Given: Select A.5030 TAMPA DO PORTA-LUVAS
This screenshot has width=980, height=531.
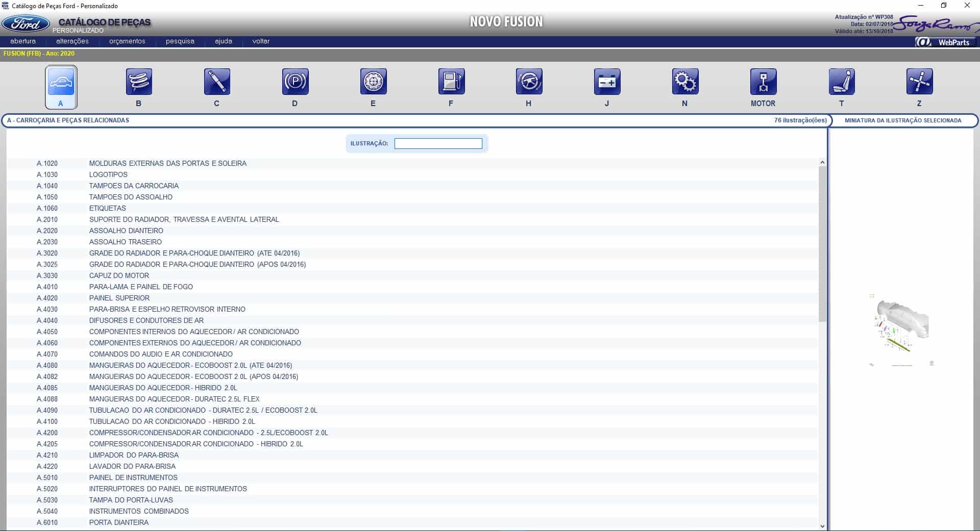Looking at the screenshot, I should tap(412, 500).
